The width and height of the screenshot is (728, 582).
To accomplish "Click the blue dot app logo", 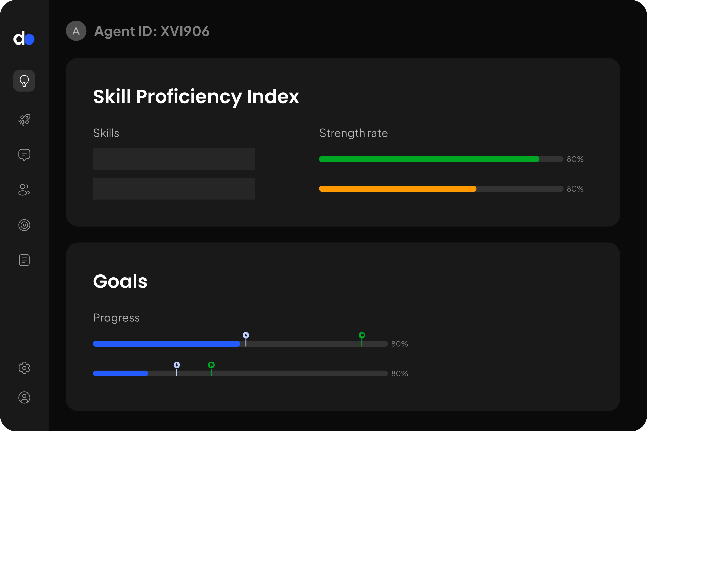I will (24, 38).
